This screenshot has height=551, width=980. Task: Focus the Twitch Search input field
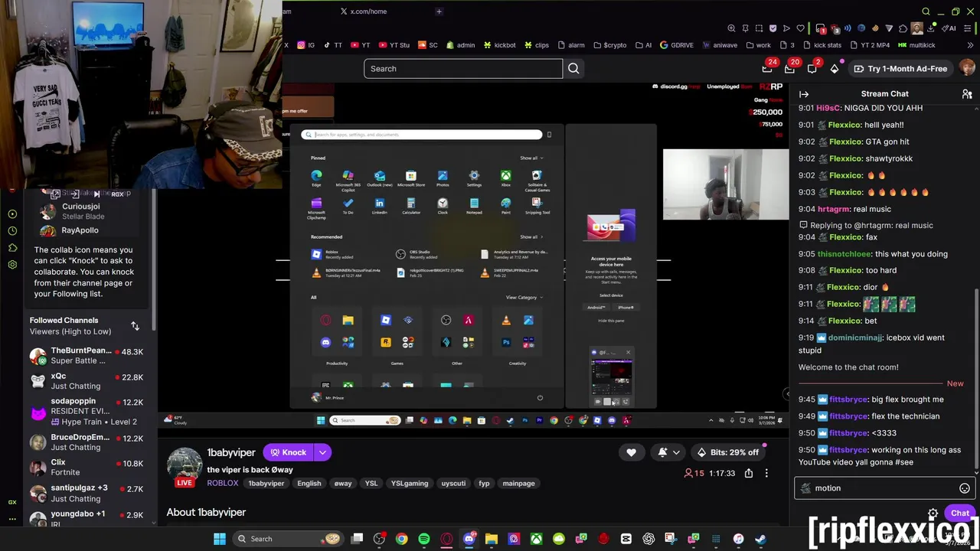tap(463, 69)
